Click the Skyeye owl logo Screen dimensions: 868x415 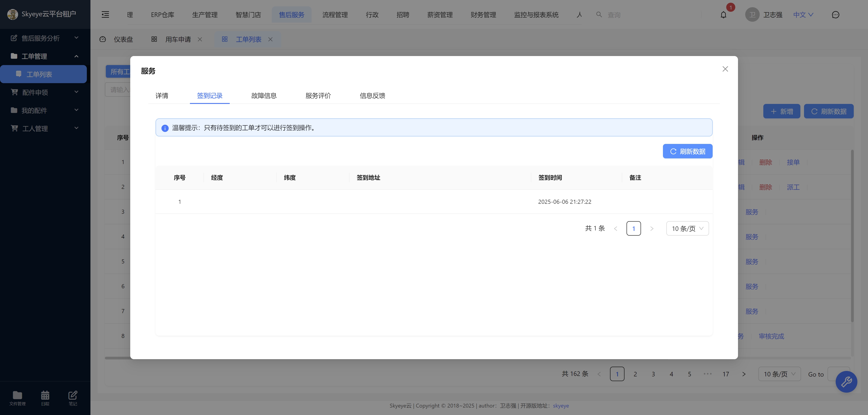click(x=12, y=14)
